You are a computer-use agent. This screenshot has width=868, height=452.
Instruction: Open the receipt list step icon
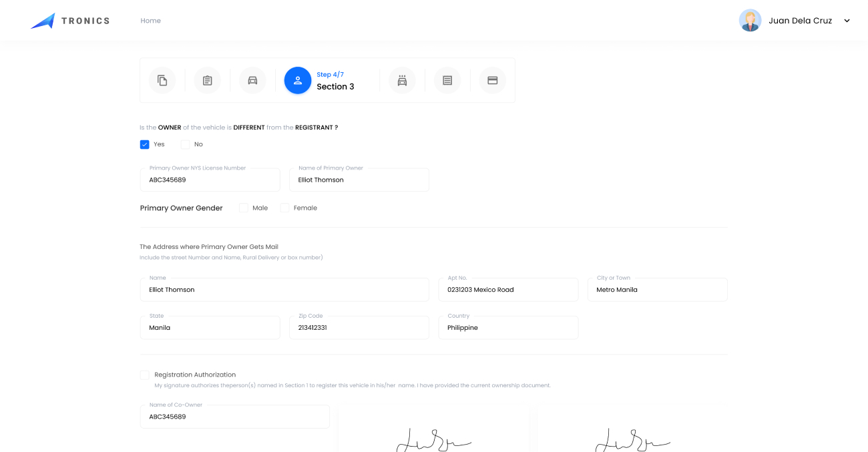447,80
